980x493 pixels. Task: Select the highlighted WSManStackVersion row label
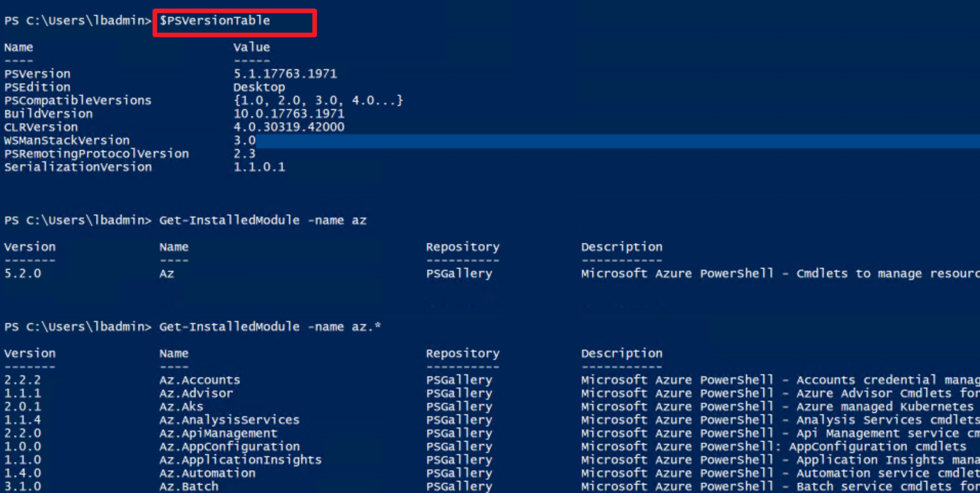click(67, 140)
